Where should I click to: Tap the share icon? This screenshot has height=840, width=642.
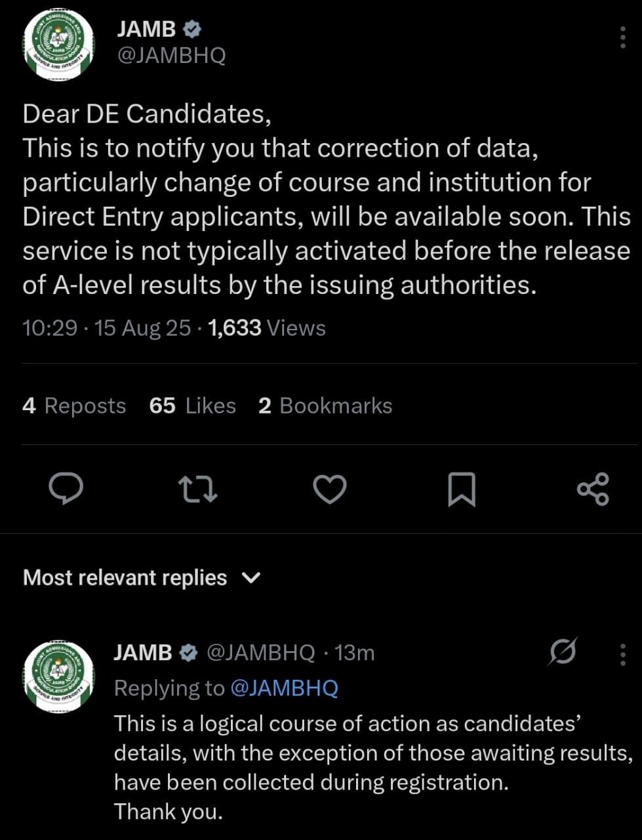[x=593, y=490]
